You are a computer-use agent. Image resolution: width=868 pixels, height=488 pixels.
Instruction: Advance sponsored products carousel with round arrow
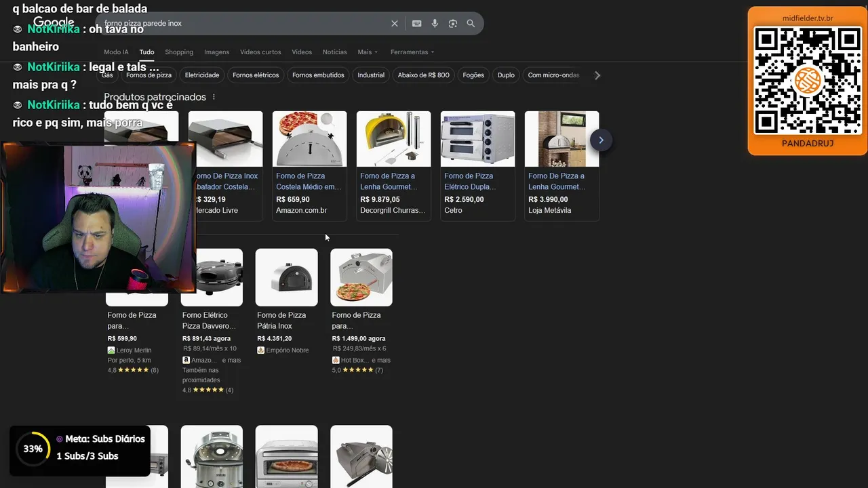pos(601,140)
